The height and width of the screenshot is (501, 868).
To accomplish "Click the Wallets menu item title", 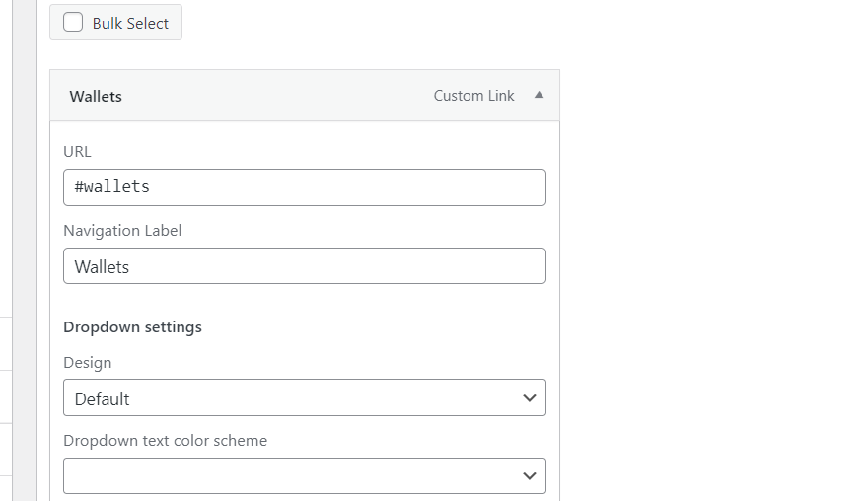I will click(96, 97).
